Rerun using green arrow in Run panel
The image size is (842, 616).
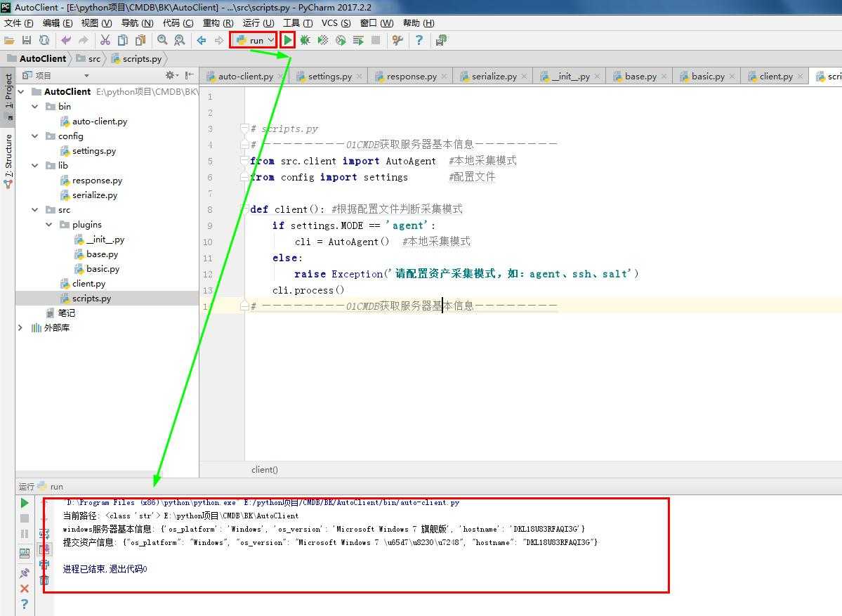[25, 503]
